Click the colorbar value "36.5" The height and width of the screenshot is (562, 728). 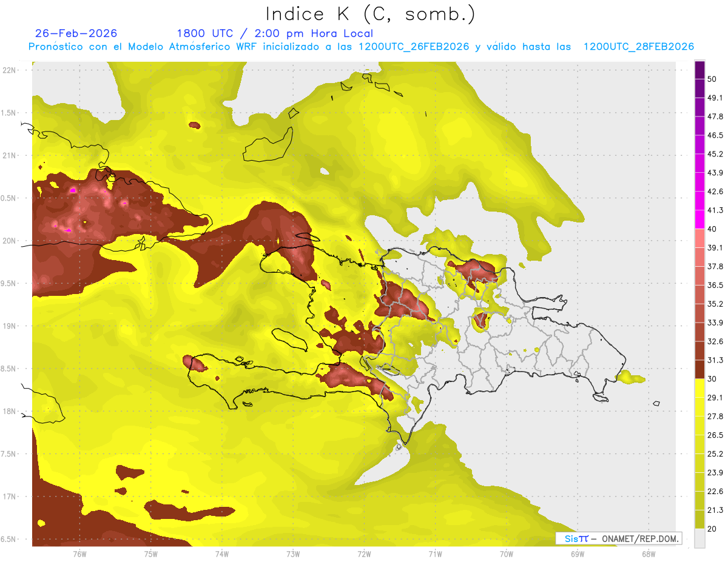[715, 285]
